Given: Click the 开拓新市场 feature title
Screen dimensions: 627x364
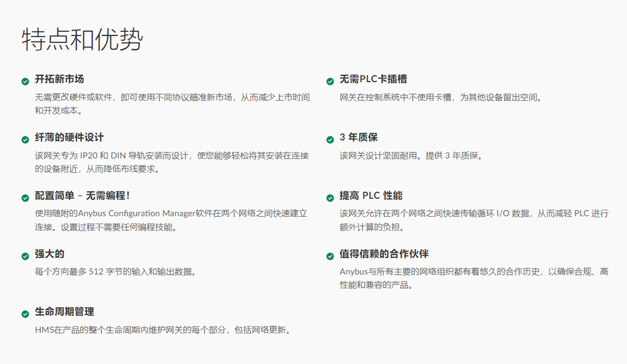Looking at the screenshot, I should pyautogui.click(x=60, y=79).
